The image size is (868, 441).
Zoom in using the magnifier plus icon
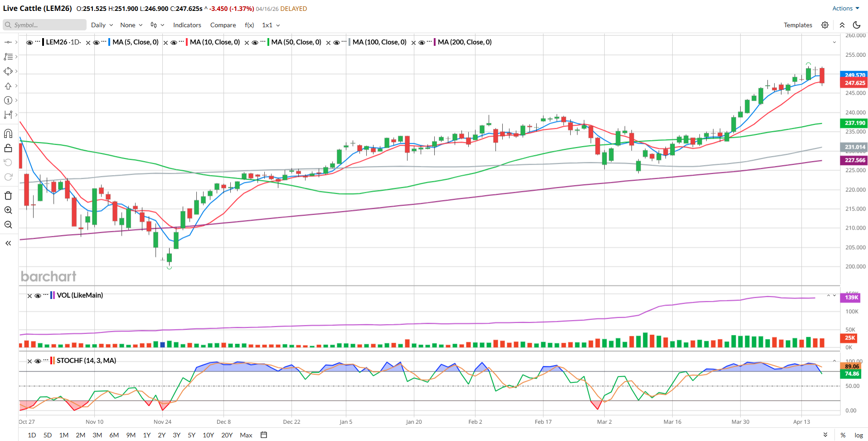[x=8, y=210]
